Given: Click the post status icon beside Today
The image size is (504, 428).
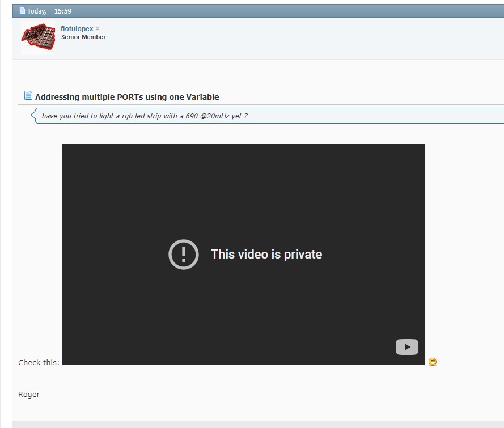Looking at the screenshot, I should (x=22, y=11).
